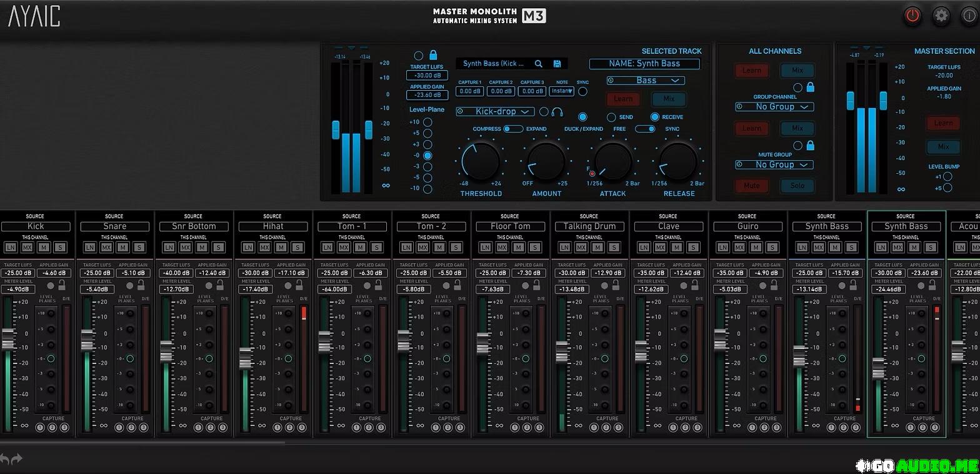Click headphones icon beside Kick-drop dropdown

pyautogui.click(x=557, y=112)
